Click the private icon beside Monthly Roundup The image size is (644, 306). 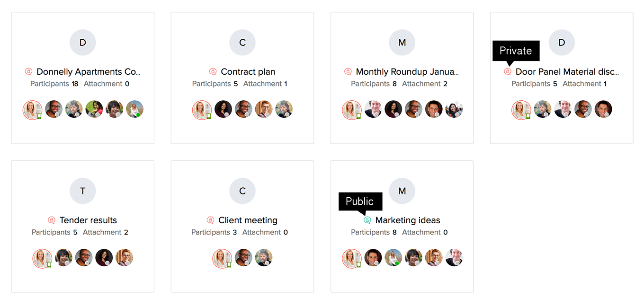[348, 72]
